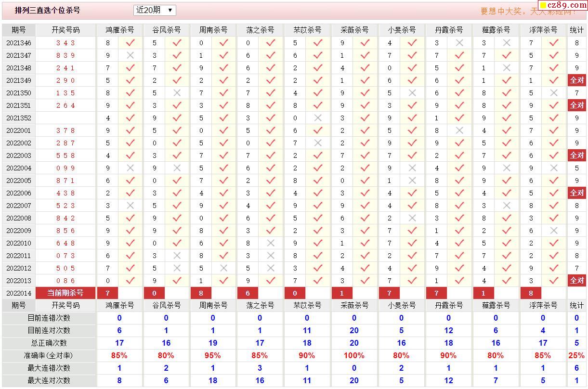Select period number 2022001

point(19,130)
